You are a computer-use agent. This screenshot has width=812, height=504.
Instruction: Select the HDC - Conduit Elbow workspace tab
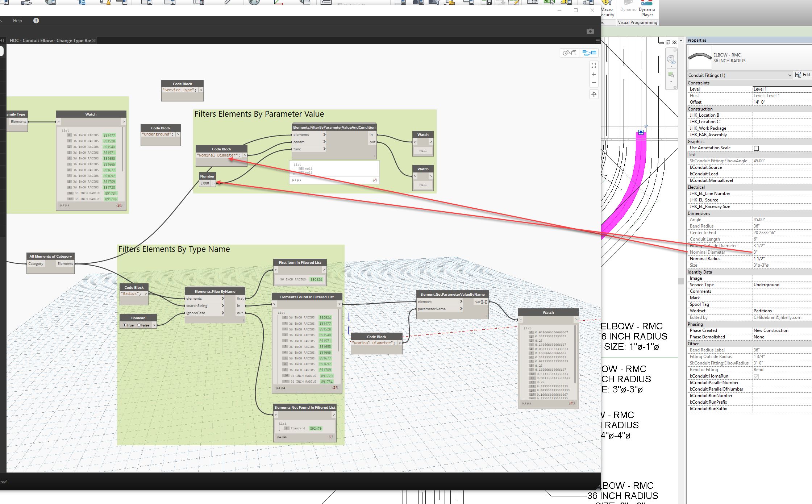tap(50, 40)
